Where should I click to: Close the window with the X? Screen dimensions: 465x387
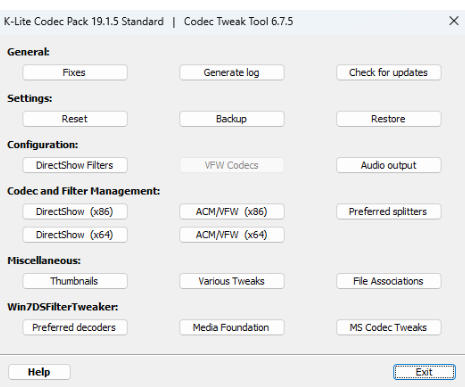[454, 21]
